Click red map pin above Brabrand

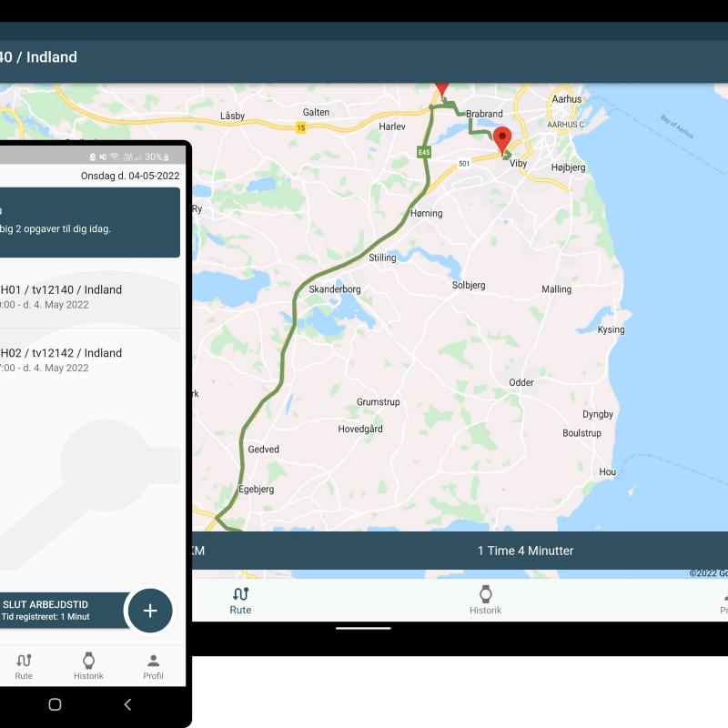coord(442,87)
